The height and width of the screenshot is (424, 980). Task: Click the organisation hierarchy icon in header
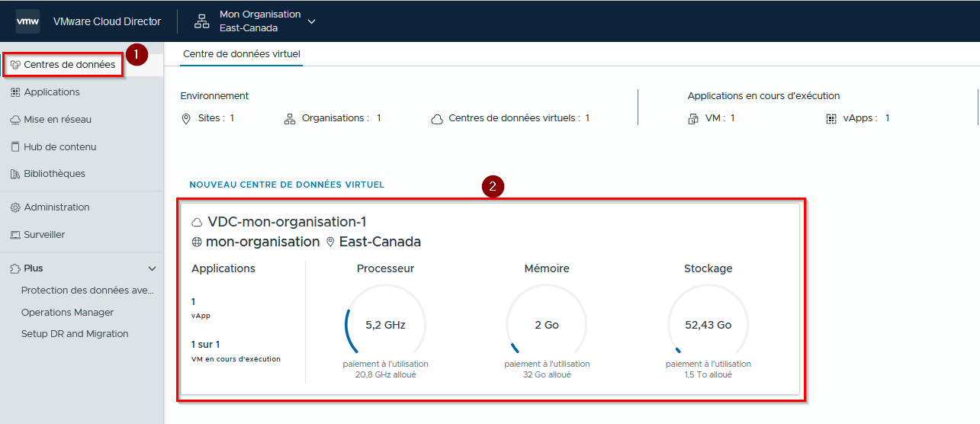click(x=201, y=21)
